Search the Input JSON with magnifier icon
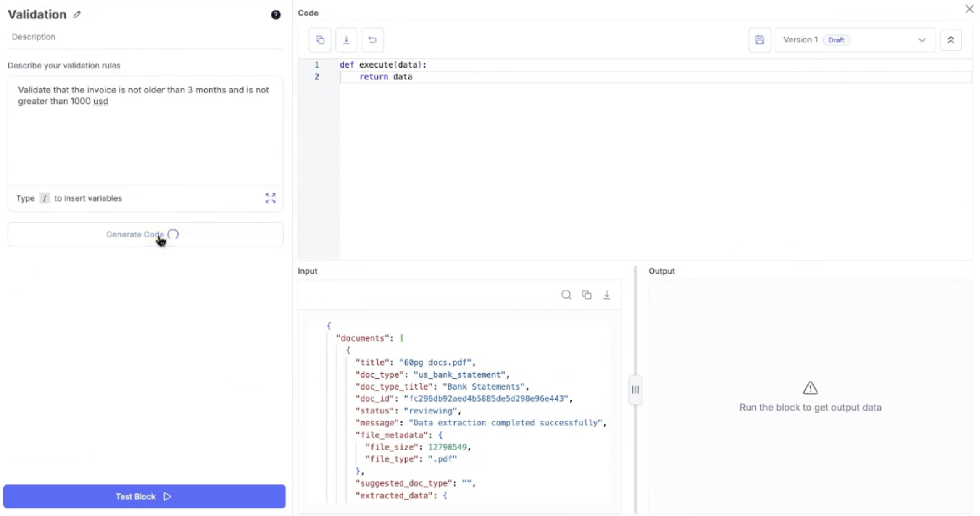 [566, 295]
